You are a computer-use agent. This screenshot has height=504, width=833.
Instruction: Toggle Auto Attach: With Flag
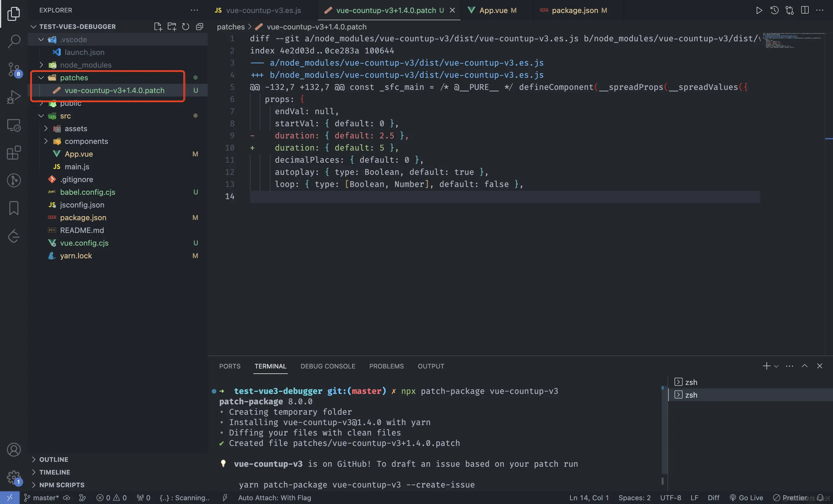tap(274, 498)
